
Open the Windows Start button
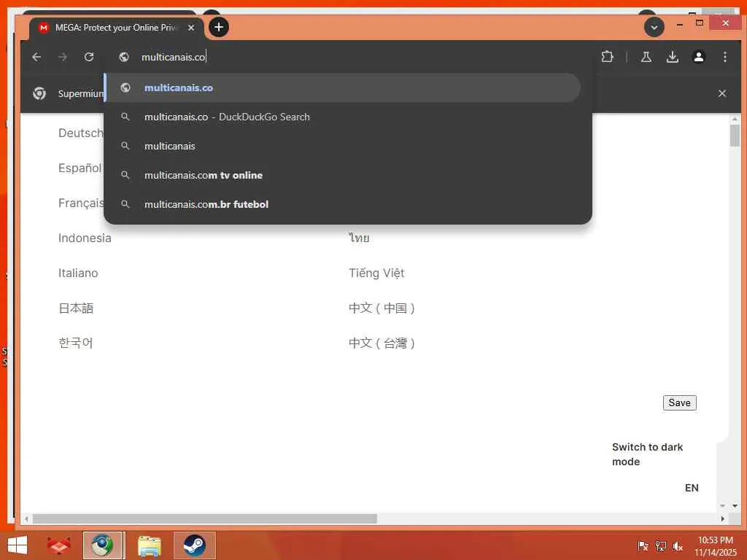point(18,545)
